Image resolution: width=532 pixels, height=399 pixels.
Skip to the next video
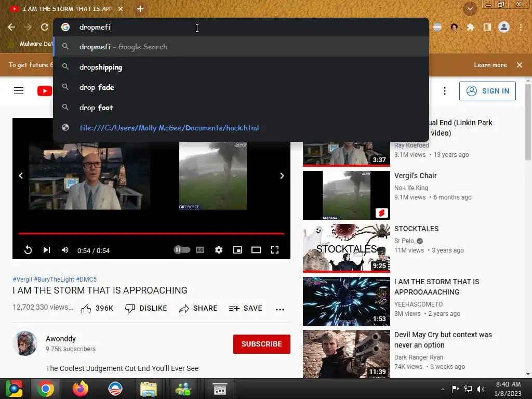(x=46, y=250)
